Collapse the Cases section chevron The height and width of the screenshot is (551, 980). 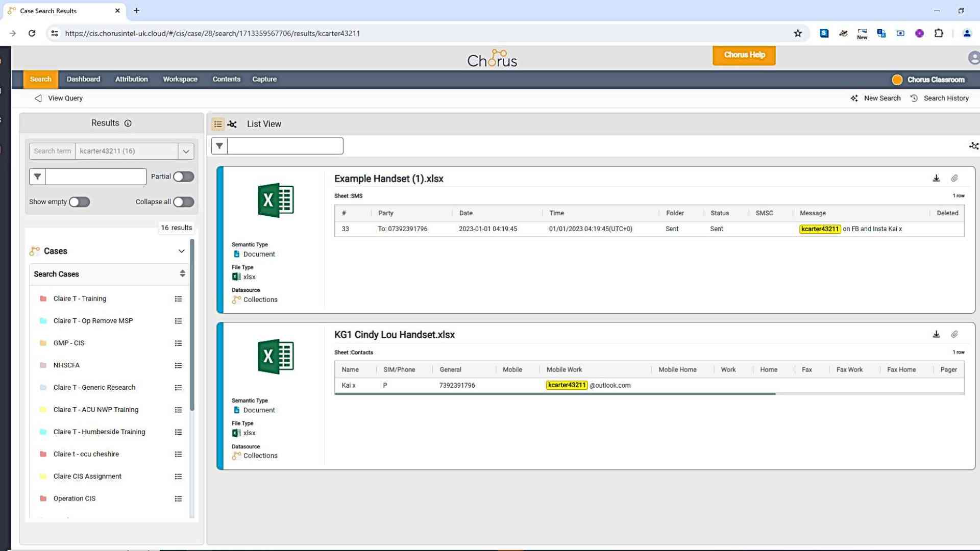click(x=181, y=251)
